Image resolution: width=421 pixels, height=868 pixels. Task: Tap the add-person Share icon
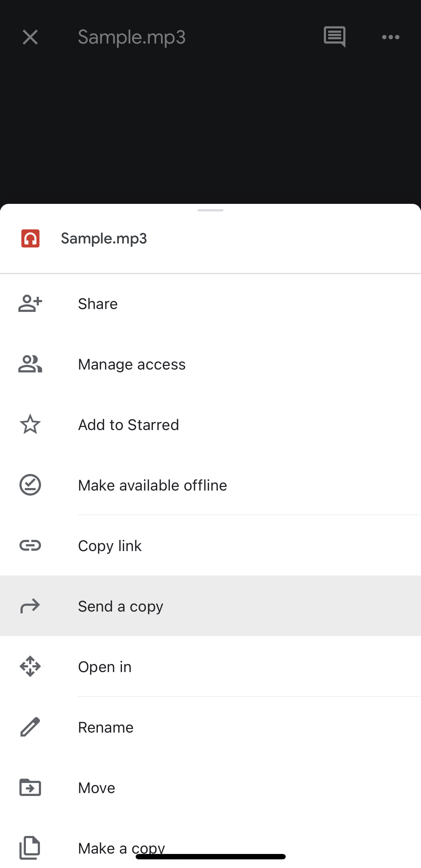30,303
